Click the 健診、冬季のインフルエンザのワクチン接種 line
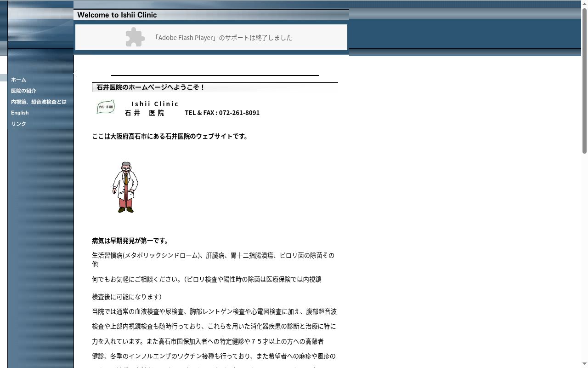The width and height of the screenshot is (588, 368). click(x=214, y=356)
